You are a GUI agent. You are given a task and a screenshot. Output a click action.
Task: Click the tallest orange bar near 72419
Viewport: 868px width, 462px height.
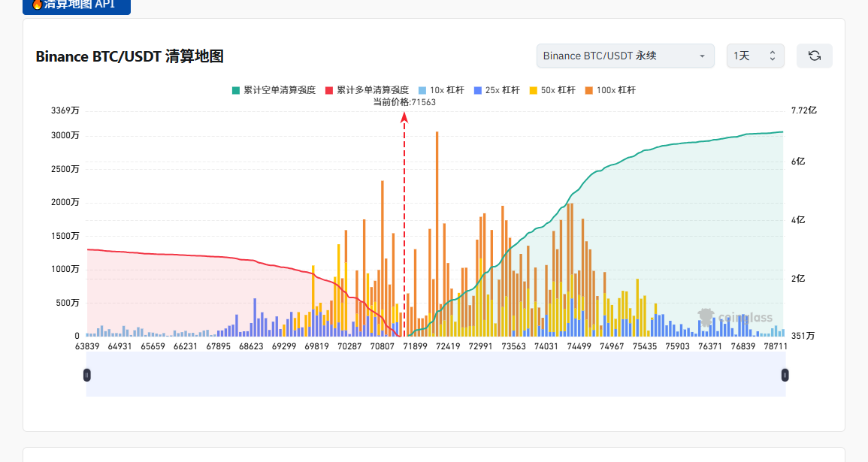click(437, 234)
